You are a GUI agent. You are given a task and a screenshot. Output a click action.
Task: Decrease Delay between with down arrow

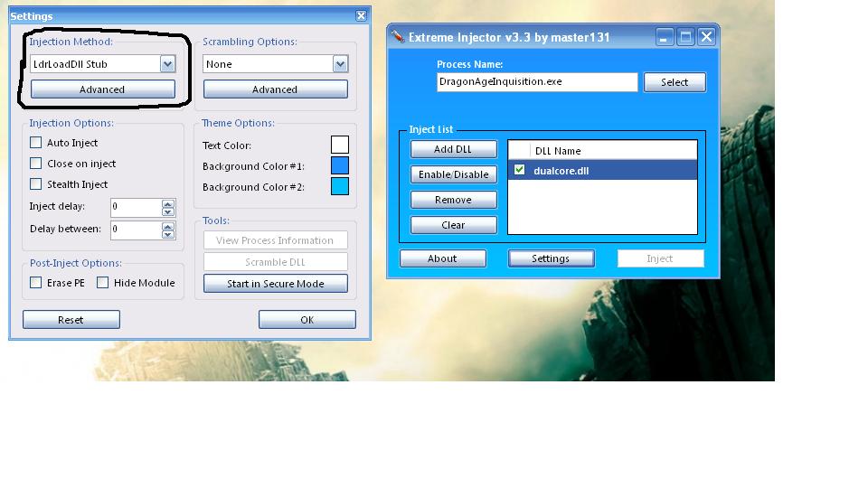click(168, 235)
